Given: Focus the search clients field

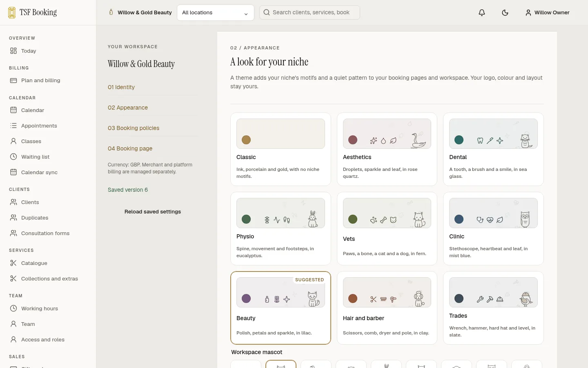Looking at the screenshot, I should click(310, 13).
